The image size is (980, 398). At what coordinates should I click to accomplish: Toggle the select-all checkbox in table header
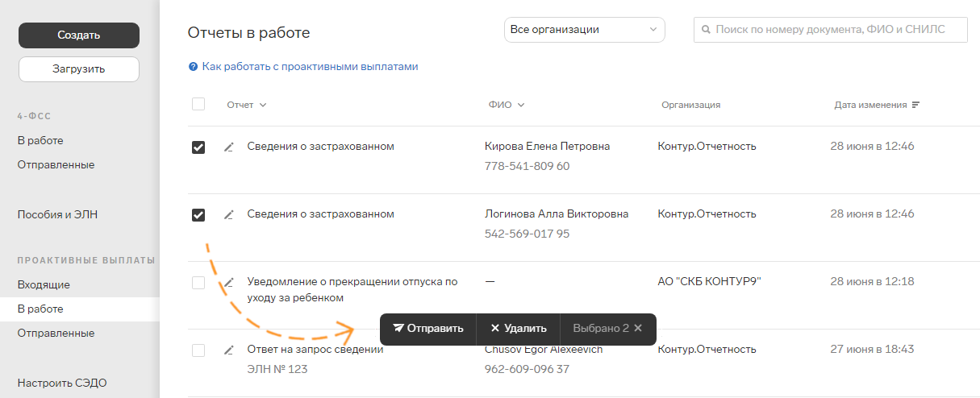198,104
